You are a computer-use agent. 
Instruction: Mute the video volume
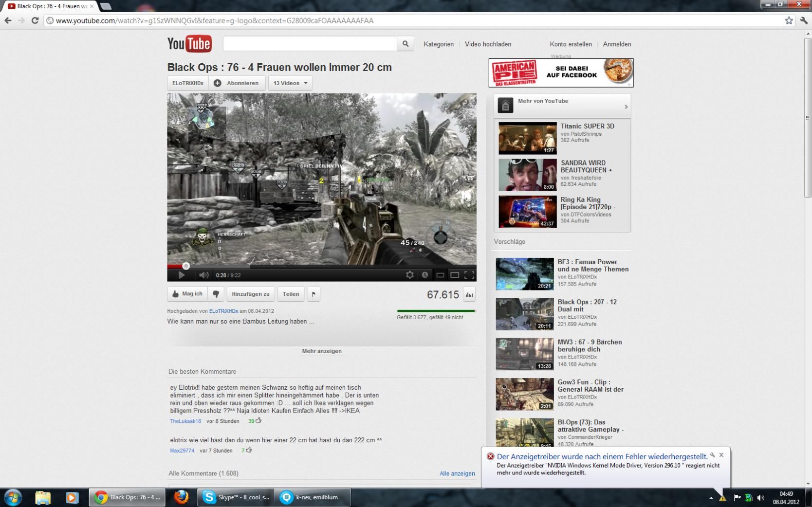pos(204,275)
